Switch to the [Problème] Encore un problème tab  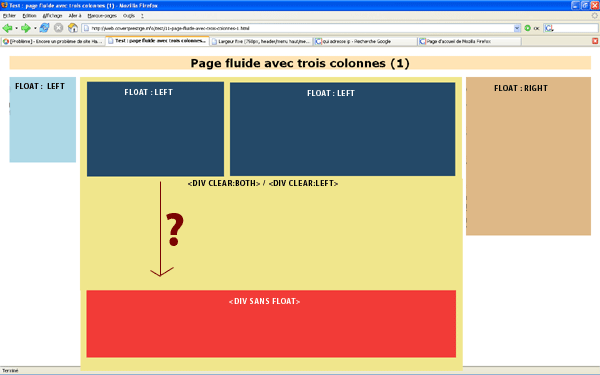point(53,41)
